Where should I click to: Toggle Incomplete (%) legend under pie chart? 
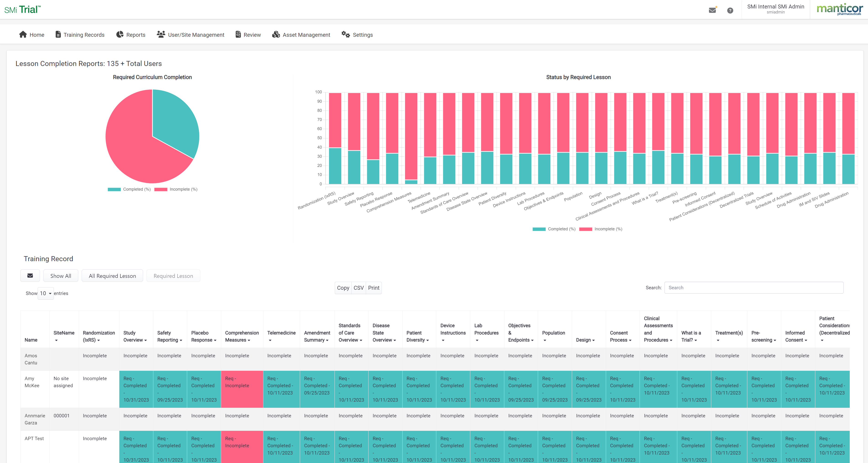pyautogui.click(x=176, y=189)
